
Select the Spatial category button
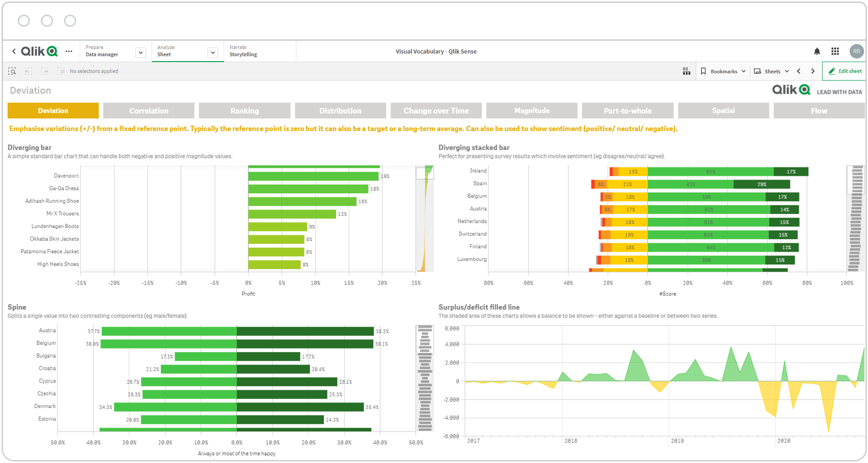click(723, 110)
